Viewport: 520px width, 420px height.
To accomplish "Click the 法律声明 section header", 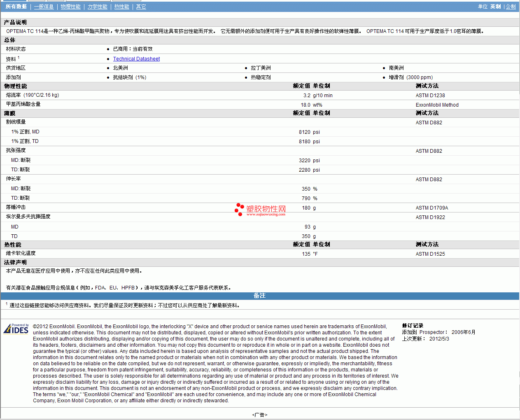I will click(15, 262).
